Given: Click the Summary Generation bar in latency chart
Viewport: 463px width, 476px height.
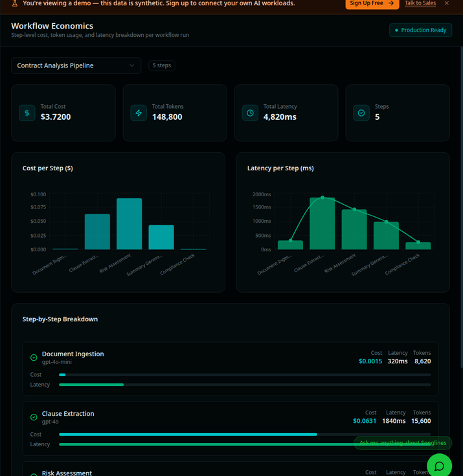Looking at the screenshot, I should [386, 236].
